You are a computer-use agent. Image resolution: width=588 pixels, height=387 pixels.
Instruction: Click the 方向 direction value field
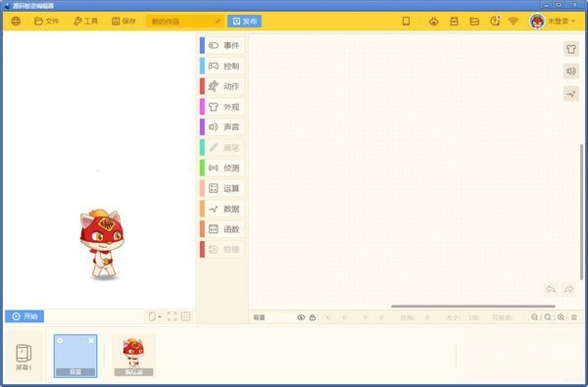(427, 317)
